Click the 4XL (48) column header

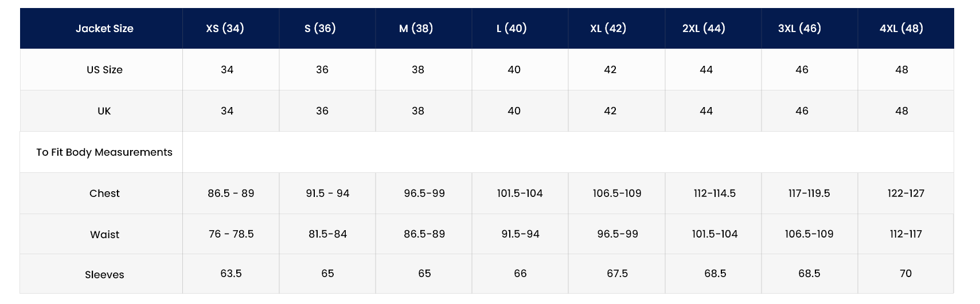tap(901, 29)
